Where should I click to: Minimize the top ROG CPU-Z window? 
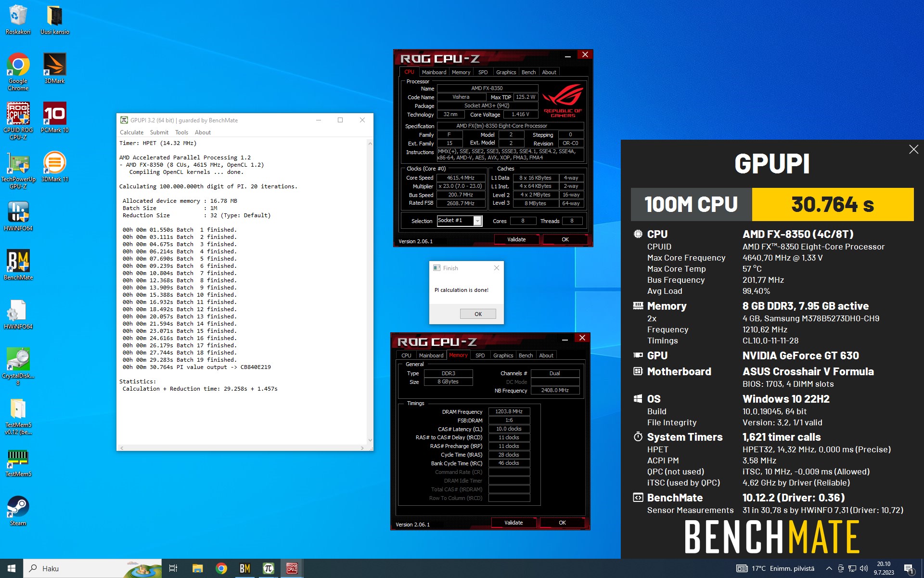(x=567, y=56)
